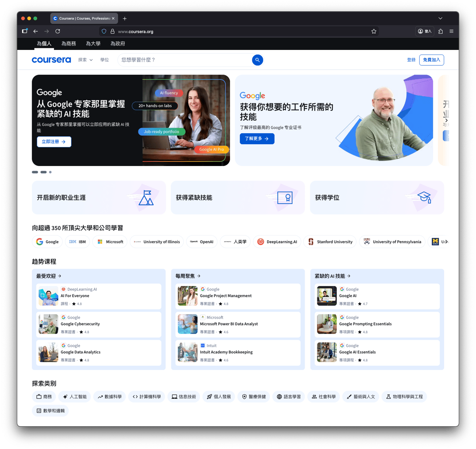
Task: Open the list all tabs chevron
Action: coord(440,18)
